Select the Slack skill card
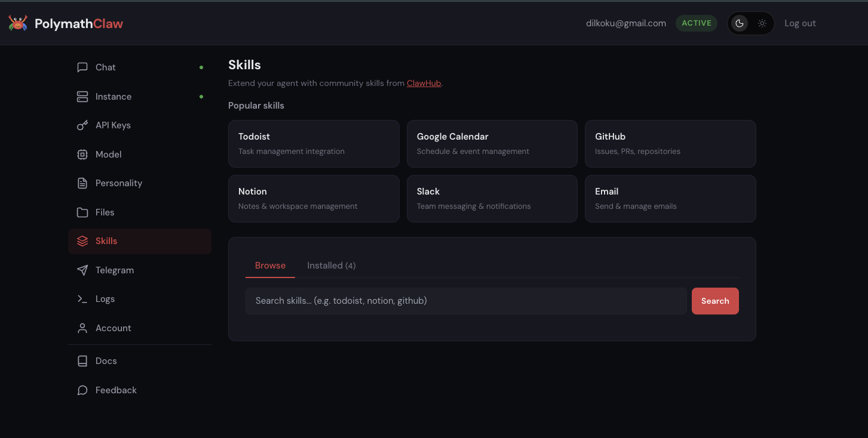 click(492, 199)
